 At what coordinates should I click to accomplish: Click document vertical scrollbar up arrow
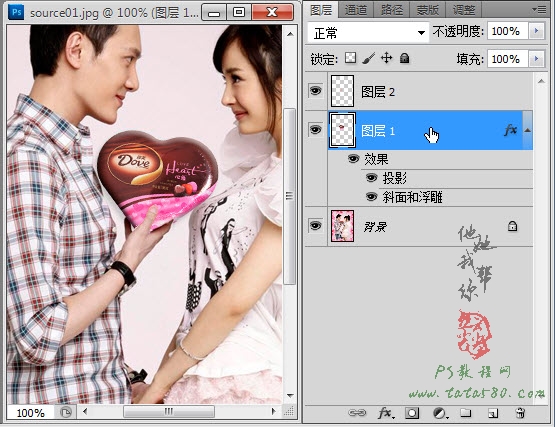pos(290,34)
